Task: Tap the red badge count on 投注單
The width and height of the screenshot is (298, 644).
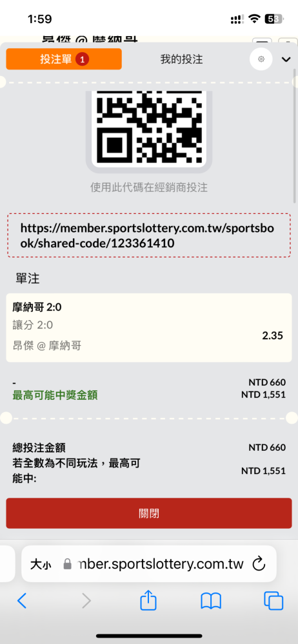Action: click(83, 59)
